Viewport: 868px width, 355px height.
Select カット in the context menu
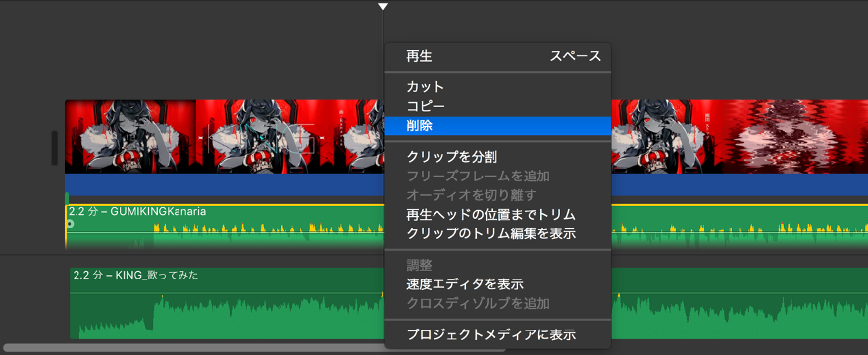tap(497, 87)
